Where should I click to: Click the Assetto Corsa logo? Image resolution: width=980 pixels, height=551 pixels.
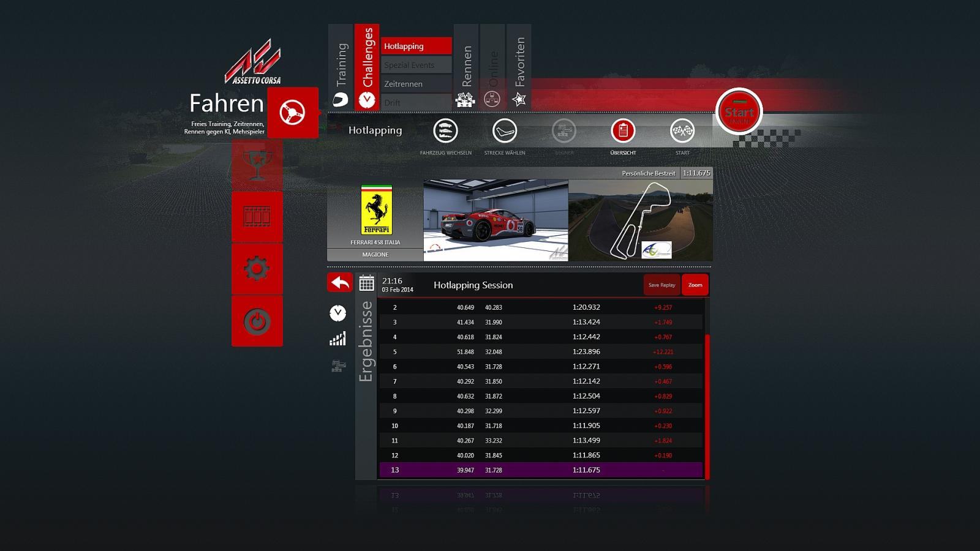pos(253,62)
